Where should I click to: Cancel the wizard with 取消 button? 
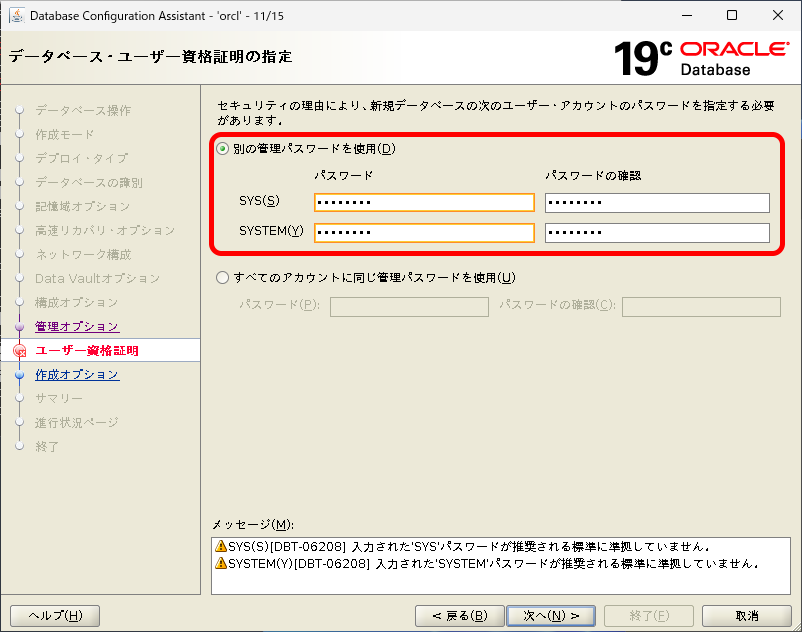747,616
